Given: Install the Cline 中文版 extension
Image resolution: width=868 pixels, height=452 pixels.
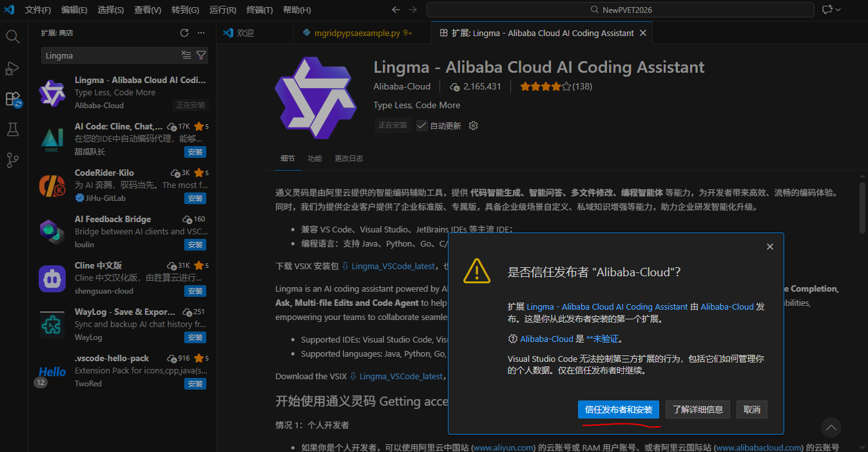Looking at the screenshot, I should click(x=195, y=291).
